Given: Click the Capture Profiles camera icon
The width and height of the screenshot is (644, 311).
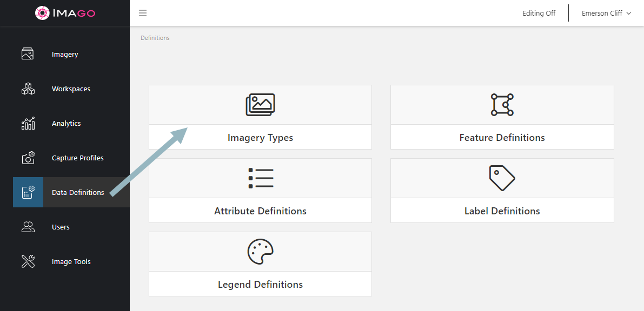Looking at the screenshot, I should 28,158.
